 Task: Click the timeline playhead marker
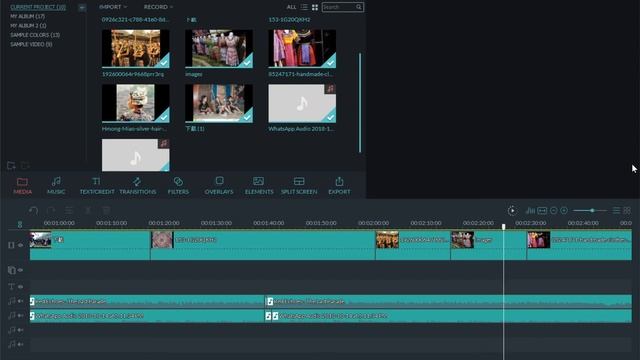point(504,226)
